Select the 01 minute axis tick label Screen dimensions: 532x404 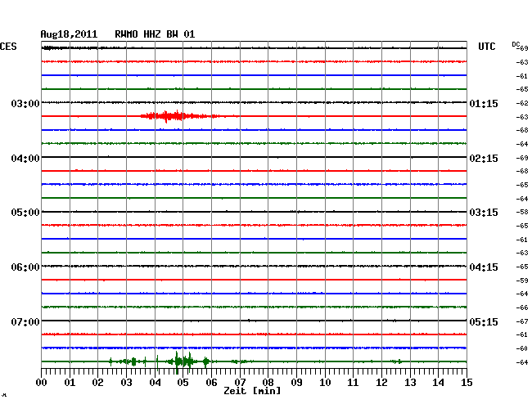click(70, 383)
